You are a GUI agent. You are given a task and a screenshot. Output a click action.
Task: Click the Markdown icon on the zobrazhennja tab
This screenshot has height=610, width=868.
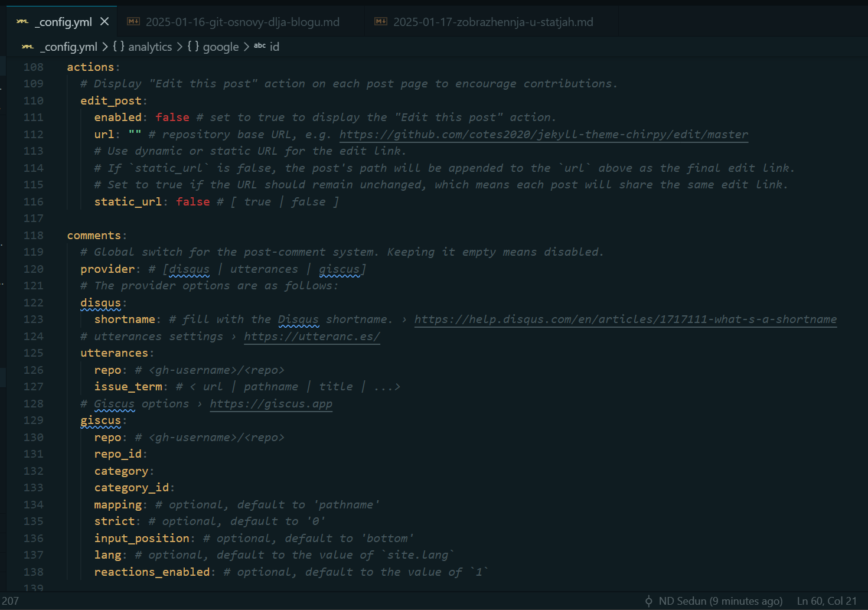click(381, 22)
